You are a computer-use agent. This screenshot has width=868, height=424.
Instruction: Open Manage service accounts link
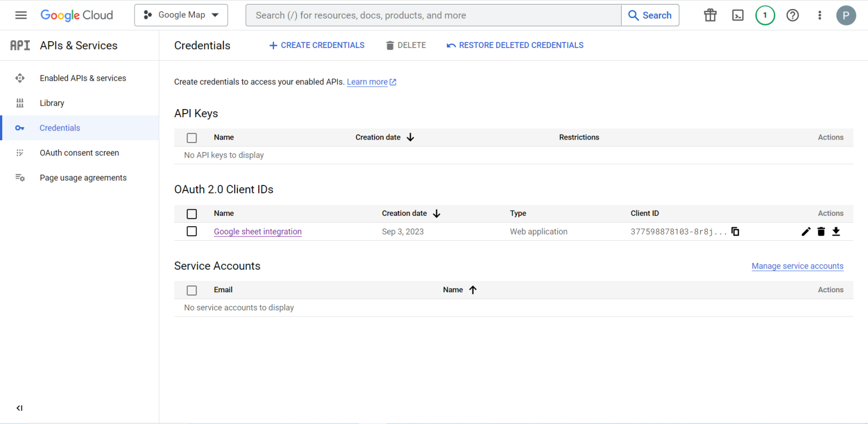click(797, 266)
